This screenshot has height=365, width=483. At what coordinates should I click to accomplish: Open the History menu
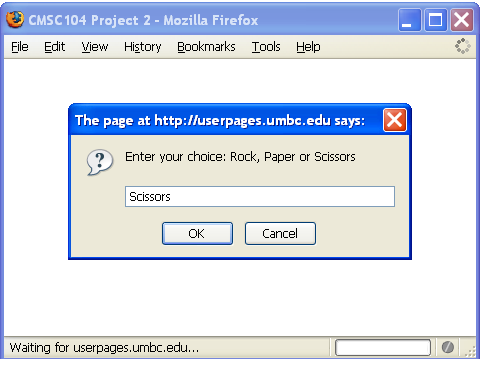click(x=143, y=47)
